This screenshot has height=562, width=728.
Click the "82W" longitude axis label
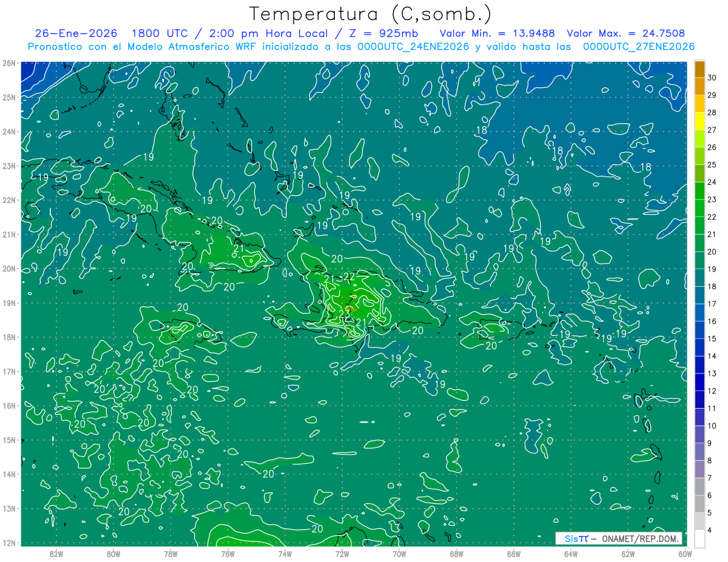[56, 554]
